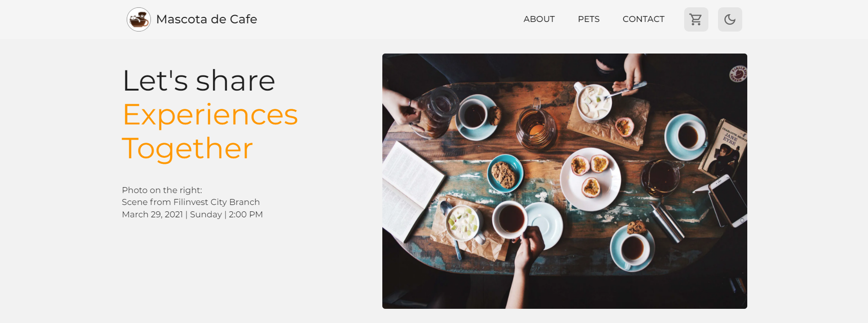Viewport: 868px width, 323px height.
Task: Open the ABOUT navigation item
Action: tap(539, 19)
